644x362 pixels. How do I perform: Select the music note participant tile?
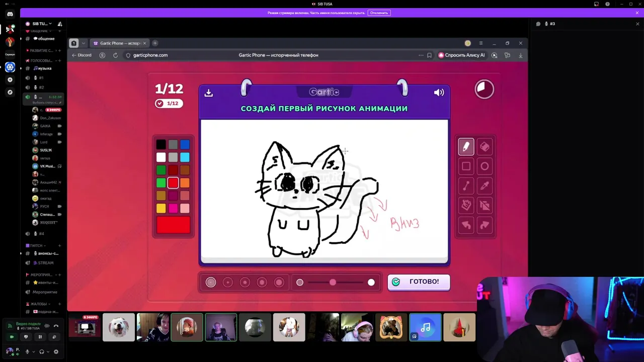pyautogui.click(x=425, y=327)
